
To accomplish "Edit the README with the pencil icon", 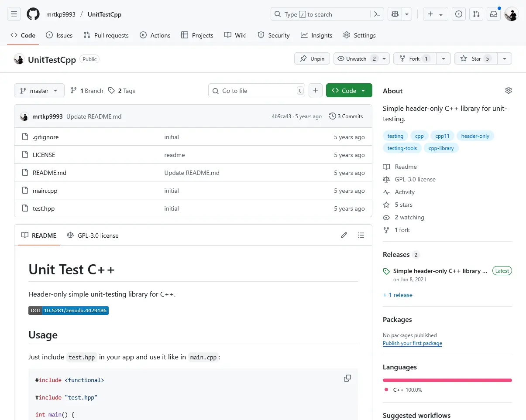I will click(x=344, y=235).
